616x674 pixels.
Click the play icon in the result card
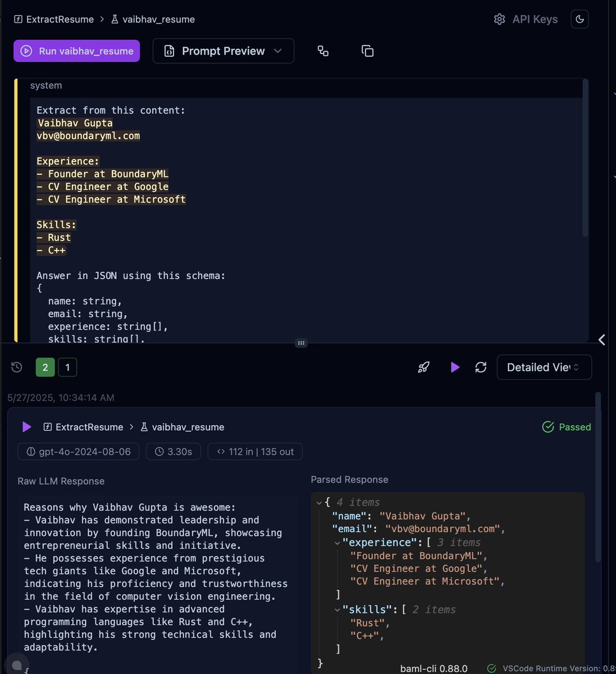point(26,427)
